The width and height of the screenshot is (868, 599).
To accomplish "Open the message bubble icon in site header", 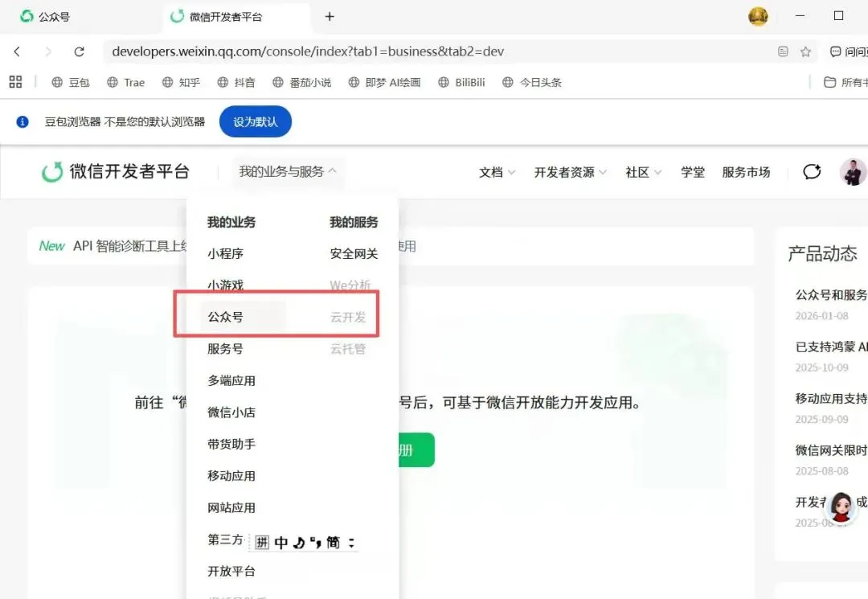I will click(812, 171).
